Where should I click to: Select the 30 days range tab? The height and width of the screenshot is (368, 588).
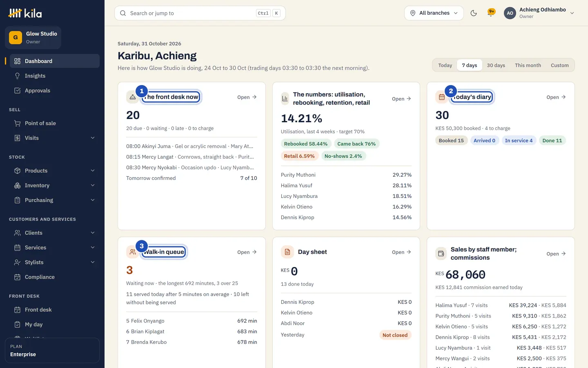pos(496,65)
